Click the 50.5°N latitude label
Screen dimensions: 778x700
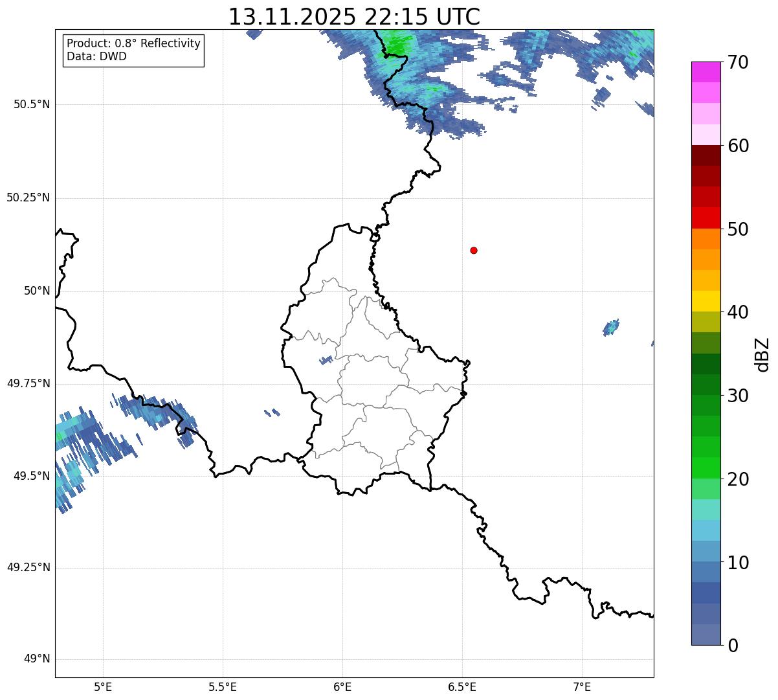(32, 104)
